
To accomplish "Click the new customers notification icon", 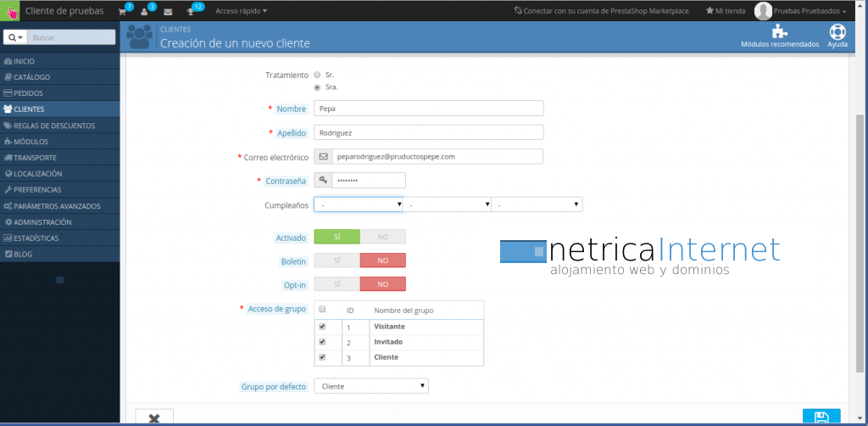I will [x=146, y=12].
